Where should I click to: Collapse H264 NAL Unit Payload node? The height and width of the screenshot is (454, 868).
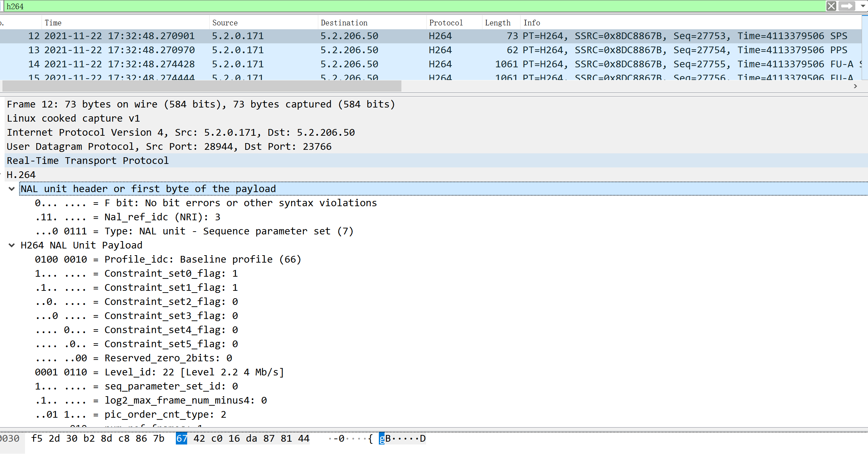click(12, 245)
